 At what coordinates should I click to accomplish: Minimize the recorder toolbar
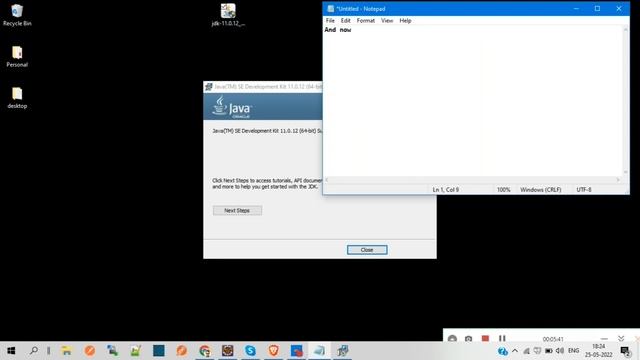(604, 338)
